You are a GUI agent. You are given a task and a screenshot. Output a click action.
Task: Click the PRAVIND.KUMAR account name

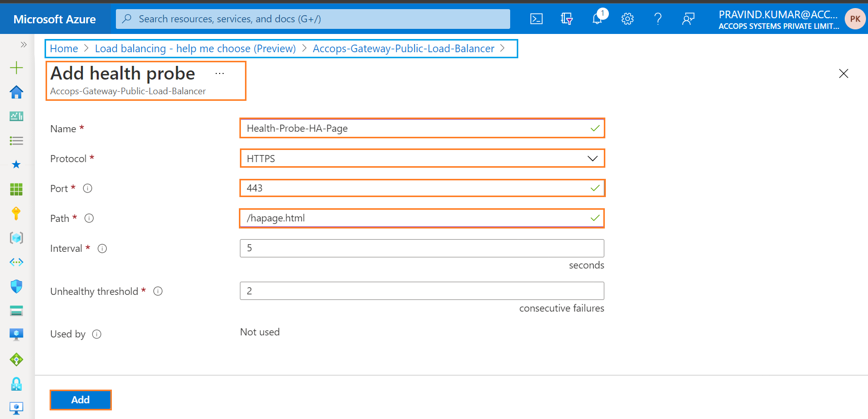coord(778,15)
